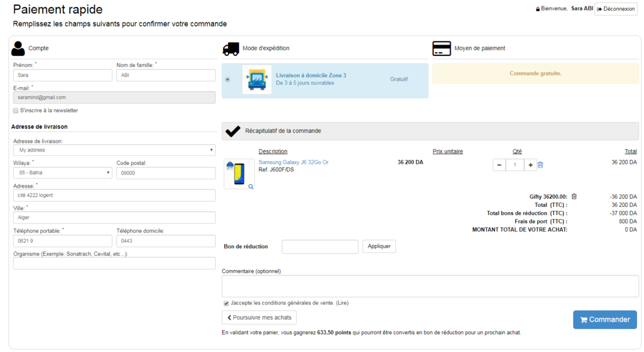Select Livraison à domicile Zone 3 radio
Viewport: 644px width, 352px height.
[x=227, y=79]
